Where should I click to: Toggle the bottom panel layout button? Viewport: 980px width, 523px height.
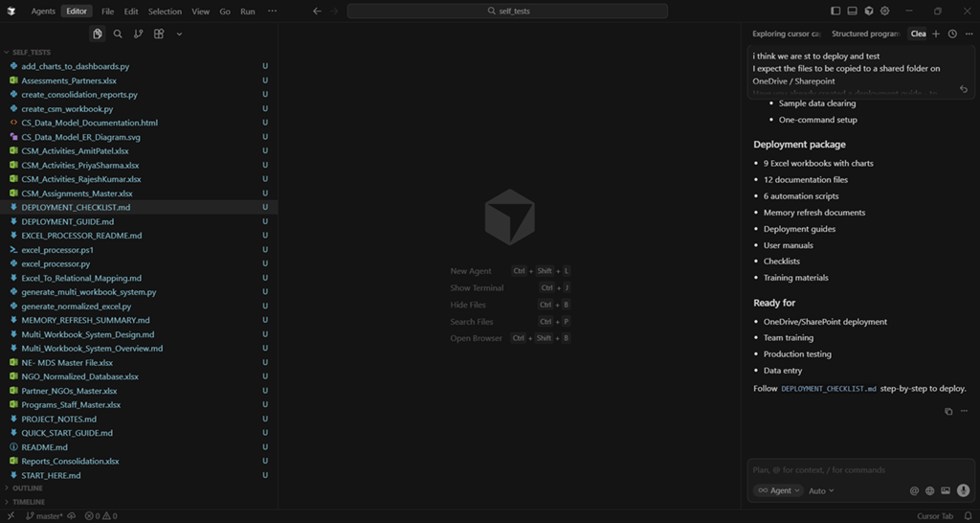tap(852, 11)
